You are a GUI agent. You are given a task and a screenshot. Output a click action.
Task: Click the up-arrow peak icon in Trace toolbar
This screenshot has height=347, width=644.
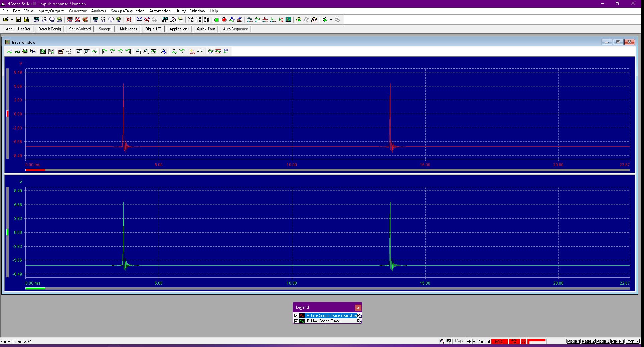pos(174,51)
